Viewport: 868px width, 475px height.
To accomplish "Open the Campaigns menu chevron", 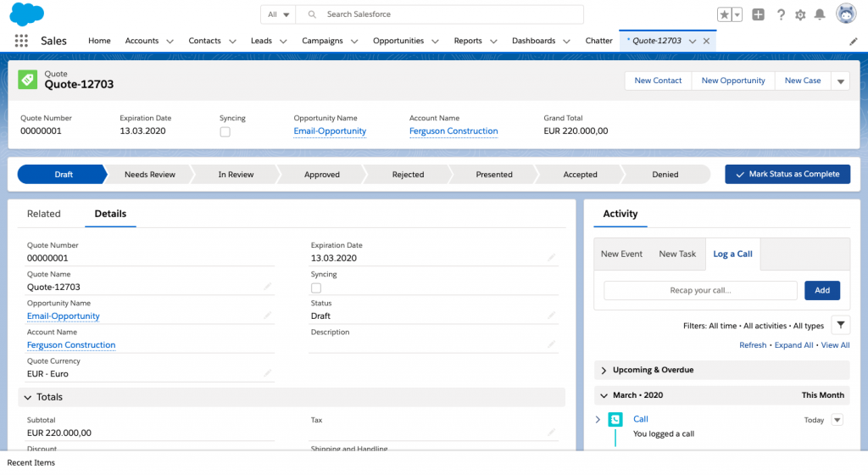I will point(354,42).
